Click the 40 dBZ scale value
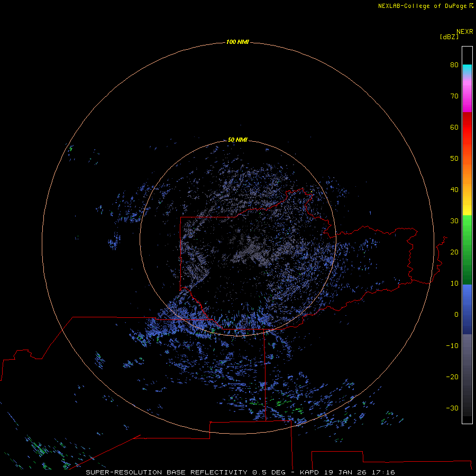 pos(454,190)
